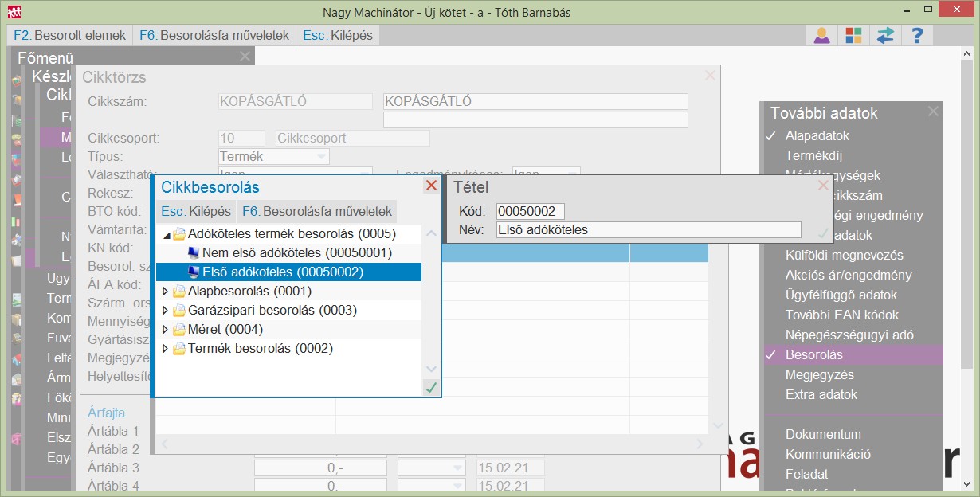The width and height of the screenshot is (980, 497).
Task: Click the Név field Első adóköteles
Action: pos(649,230)
